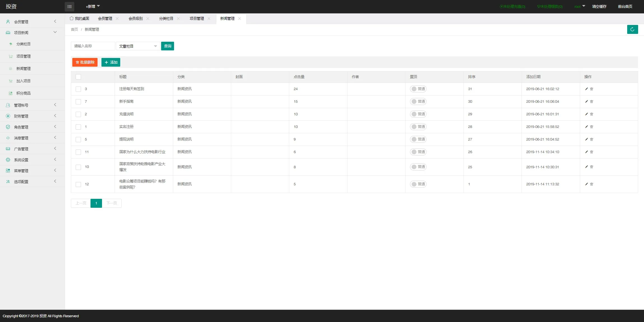Open the +新增 dropdown in top bar

[x=93, y=6]
